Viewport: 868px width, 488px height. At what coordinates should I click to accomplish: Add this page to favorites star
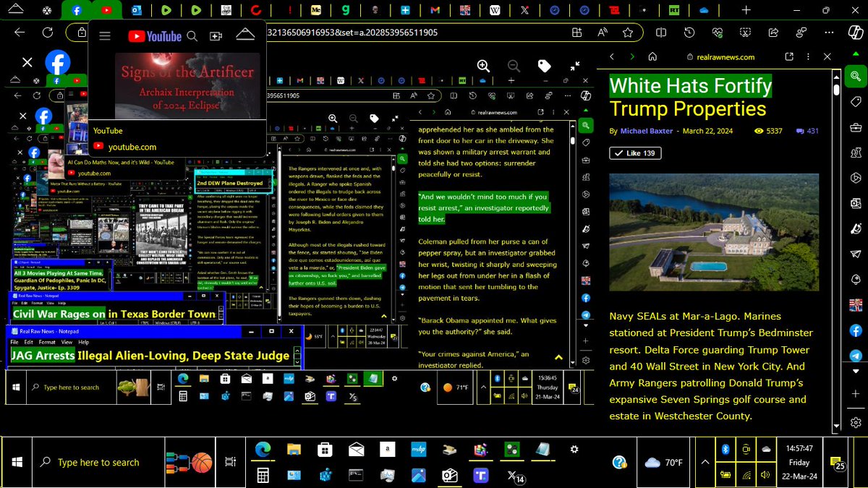pos(628,33)
